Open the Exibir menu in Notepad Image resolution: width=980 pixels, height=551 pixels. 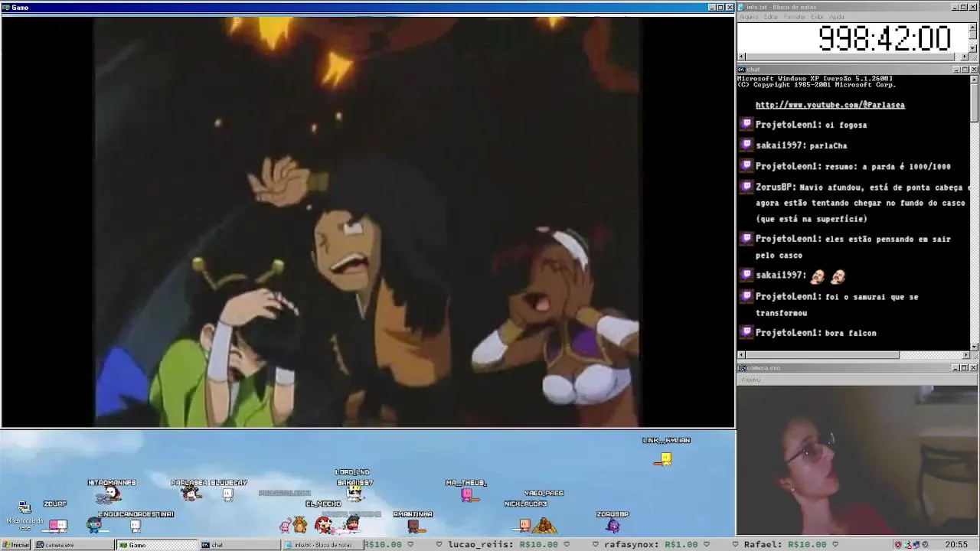pyautogui.click(x=817, y=17)
